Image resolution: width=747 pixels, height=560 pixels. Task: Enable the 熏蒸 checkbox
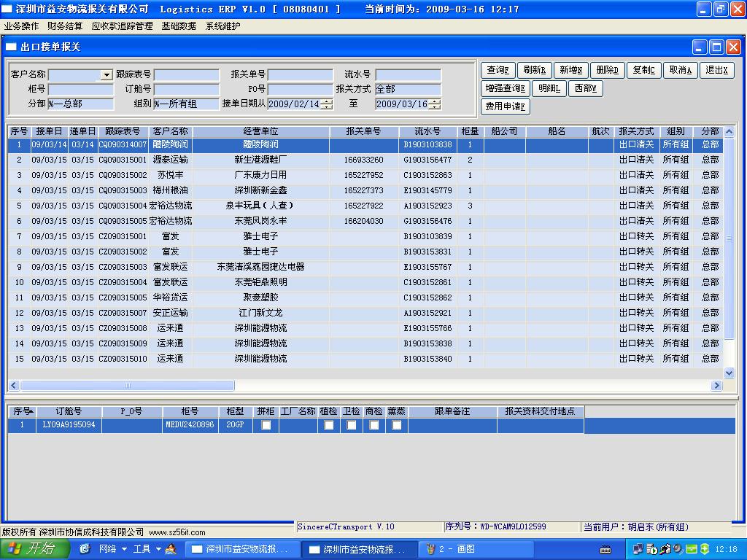(x=397, y=425)
